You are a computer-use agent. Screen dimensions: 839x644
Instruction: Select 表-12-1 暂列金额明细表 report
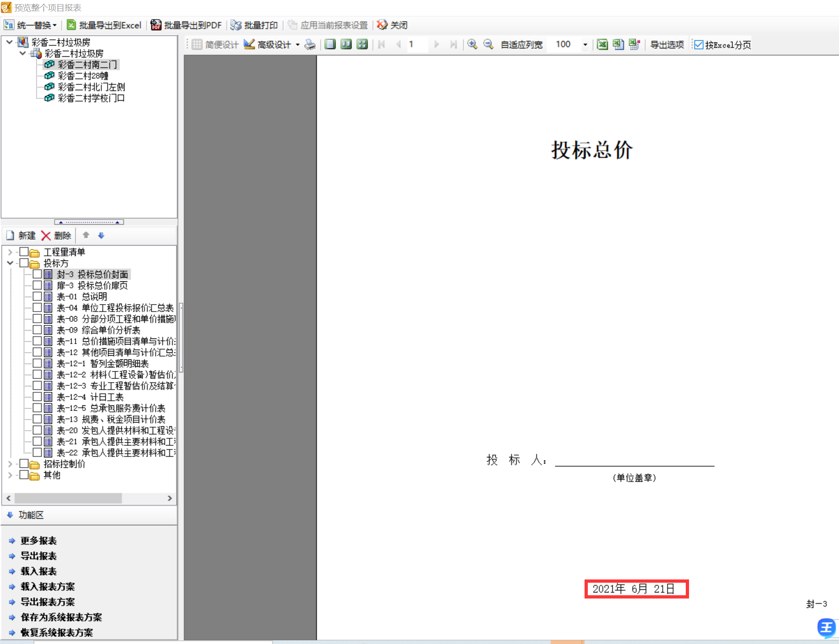[x=103, y=364]
